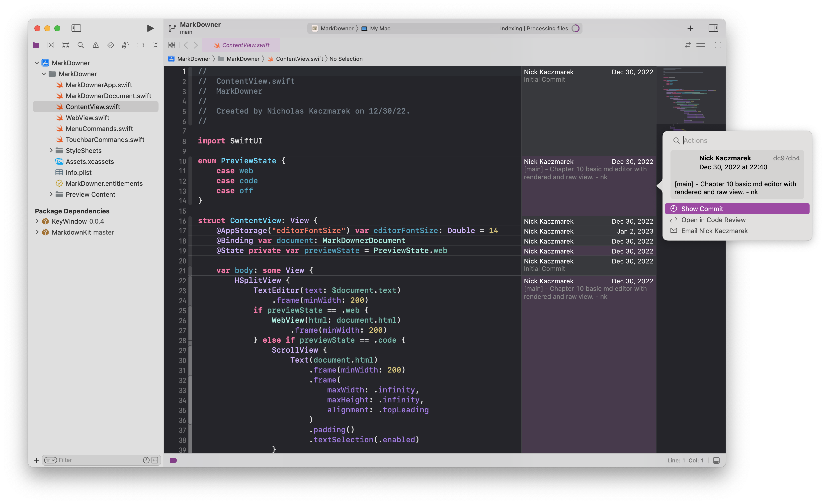
Task: Click Show Commit in the actions popup
Action: click(737, 209)
